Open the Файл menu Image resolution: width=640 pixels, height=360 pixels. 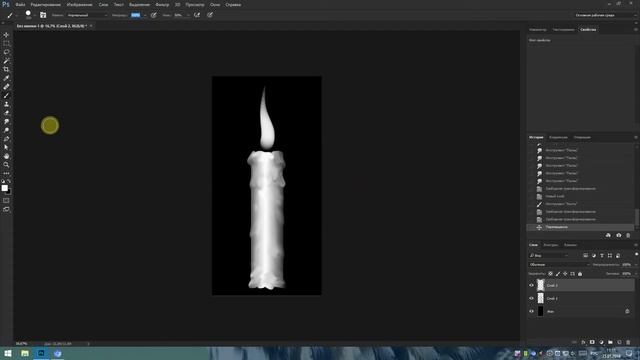click(x=20, y=4)
